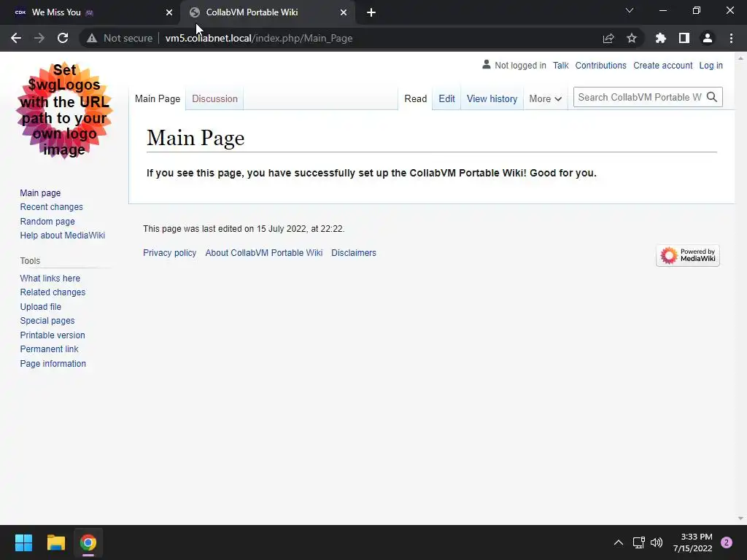Go to Main page in sidebar
Viewport: 747px width, 560px height.
point(41,192)
